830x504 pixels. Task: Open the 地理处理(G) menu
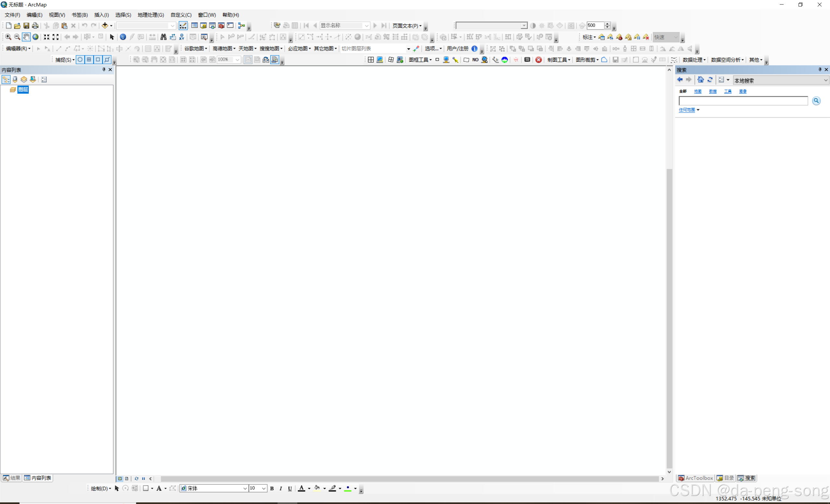click(150, 15)
